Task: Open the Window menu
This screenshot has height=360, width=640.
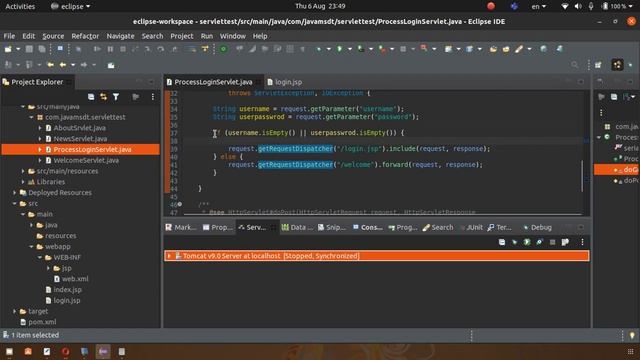Action: pyautogui.click(x=233, y=36)
